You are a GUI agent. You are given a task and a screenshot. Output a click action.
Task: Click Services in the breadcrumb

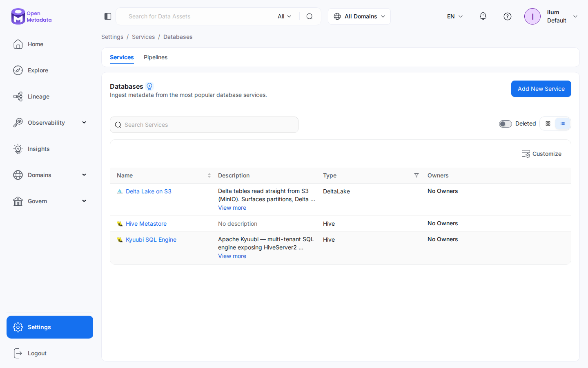[x=143, y=37]
